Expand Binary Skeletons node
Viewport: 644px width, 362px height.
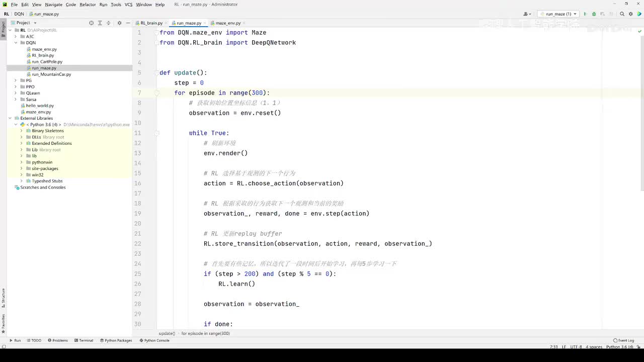22,131
